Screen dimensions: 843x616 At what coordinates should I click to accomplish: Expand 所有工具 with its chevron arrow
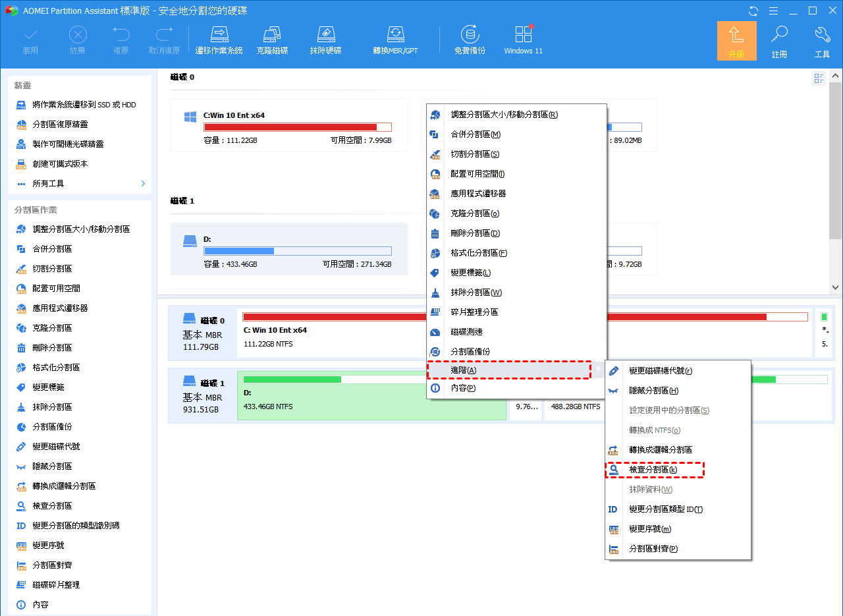pyautogui.click(x=143, y=184)
